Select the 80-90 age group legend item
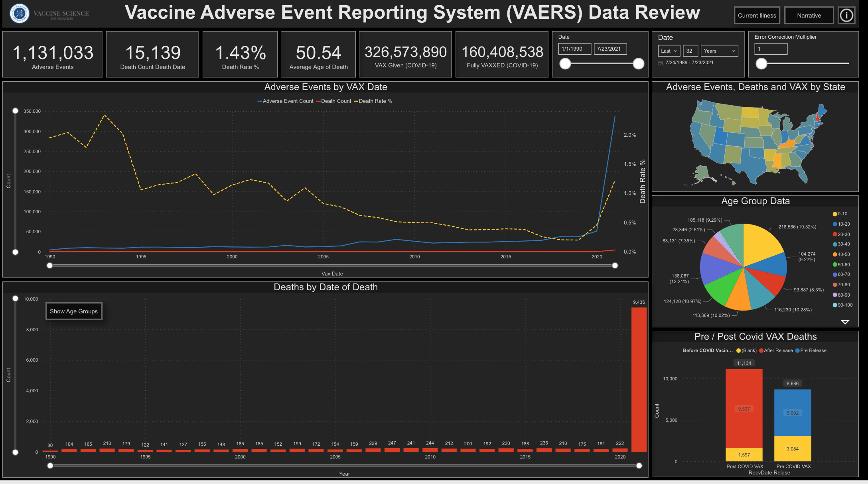 [841, 295]
